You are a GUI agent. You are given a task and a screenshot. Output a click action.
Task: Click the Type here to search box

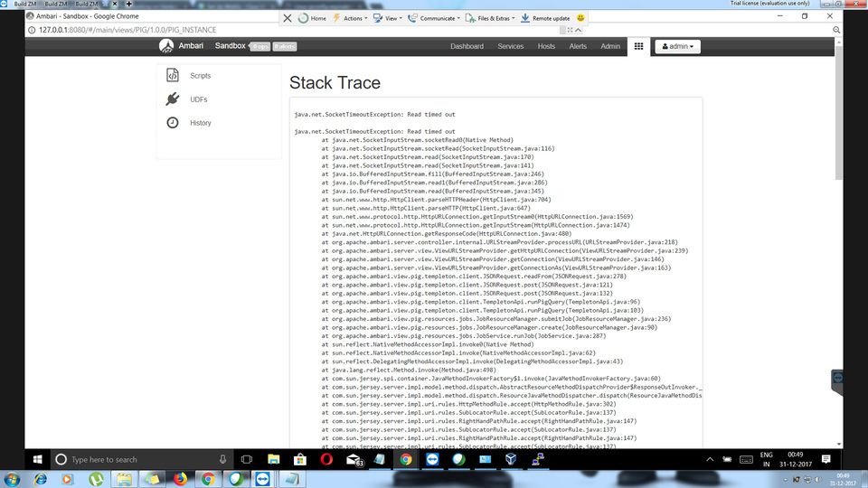[141, 459]
